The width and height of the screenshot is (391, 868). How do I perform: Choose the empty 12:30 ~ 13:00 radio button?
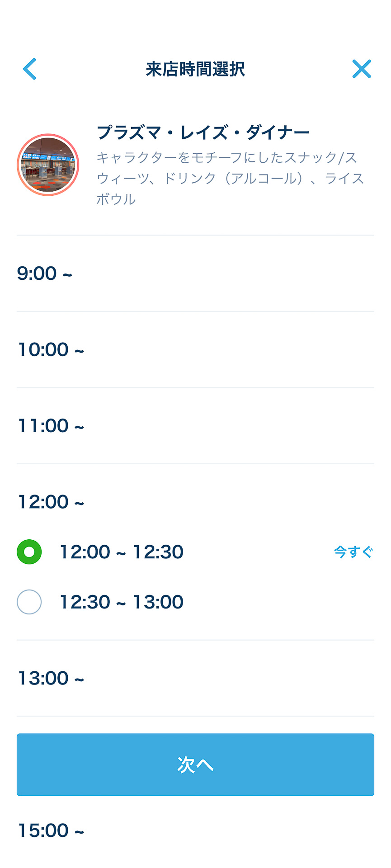point(29,602)
